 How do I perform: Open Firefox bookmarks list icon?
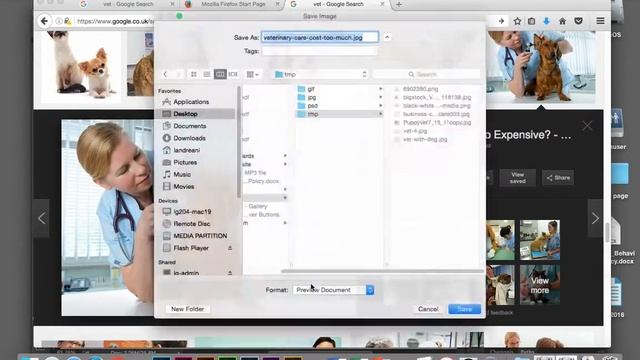click(531, 21)
